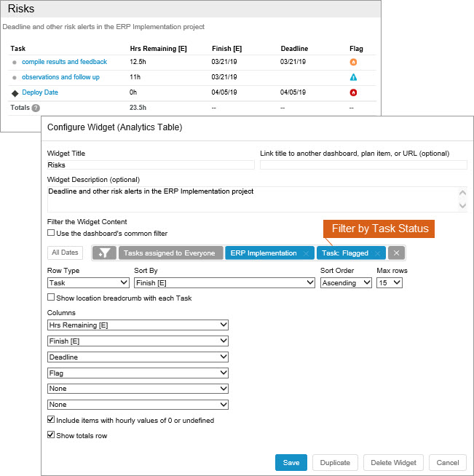The image size is (474, 476).
Task: Click the Deploy Date milestone diamond icon
Action: coord(15,92)
